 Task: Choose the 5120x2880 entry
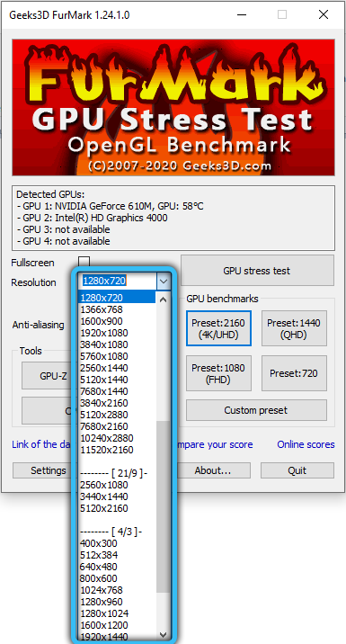(x=117, y=415)
